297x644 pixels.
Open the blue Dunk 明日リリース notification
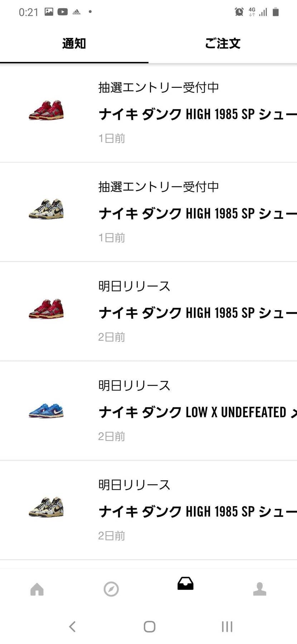[x=161, y=411]
